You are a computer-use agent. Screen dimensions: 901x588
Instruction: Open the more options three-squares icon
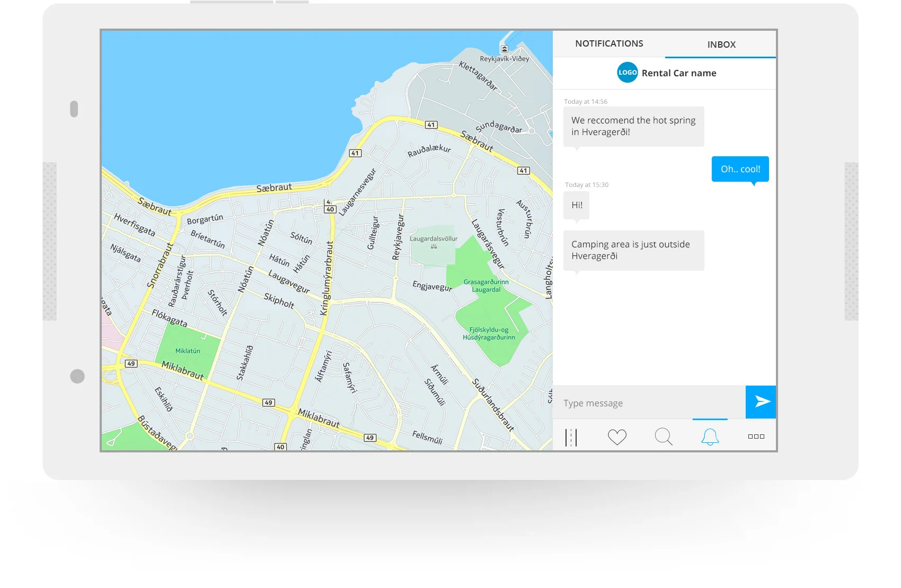(x=756, y=436)
